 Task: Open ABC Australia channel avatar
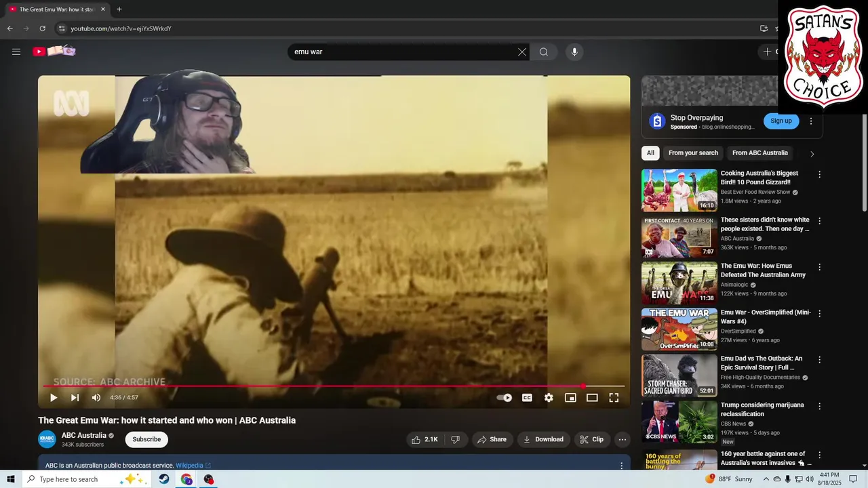pos(47,439)
